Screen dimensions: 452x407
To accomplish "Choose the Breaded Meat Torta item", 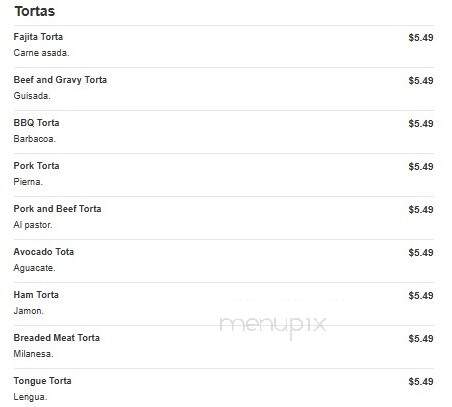I will [57, 338].
